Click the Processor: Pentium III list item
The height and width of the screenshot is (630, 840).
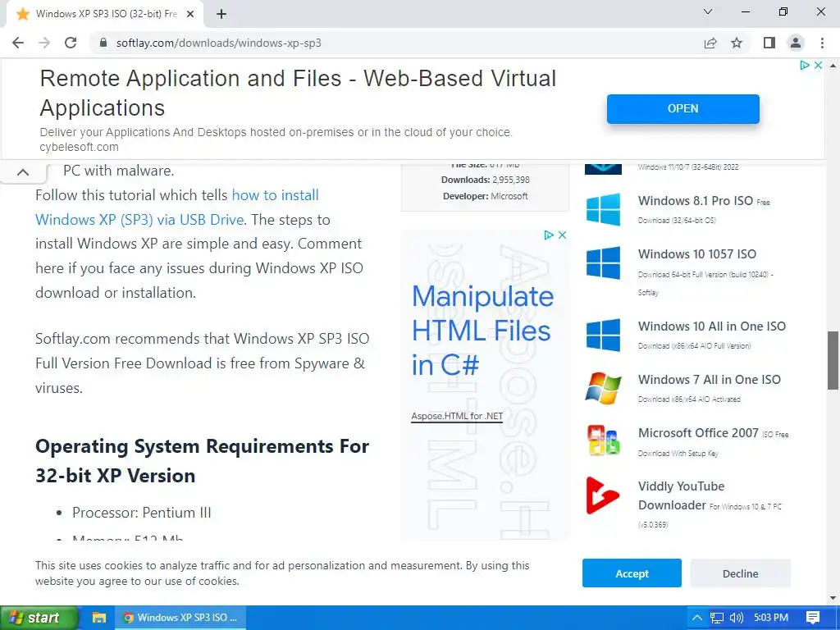(141, 513)
